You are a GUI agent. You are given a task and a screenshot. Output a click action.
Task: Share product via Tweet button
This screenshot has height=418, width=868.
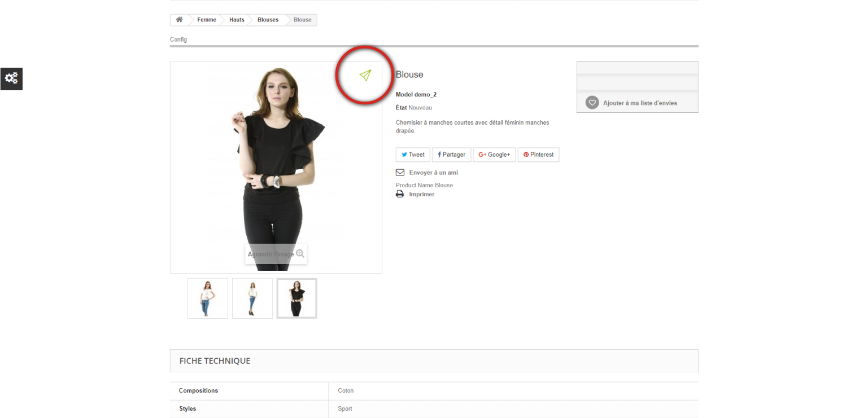413,155
